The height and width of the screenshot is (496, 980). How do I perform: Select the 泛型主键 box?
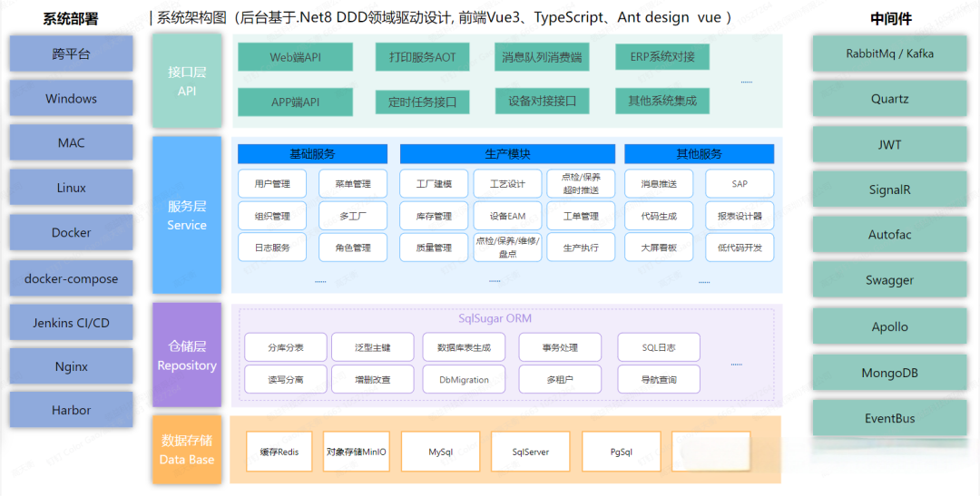373,347
